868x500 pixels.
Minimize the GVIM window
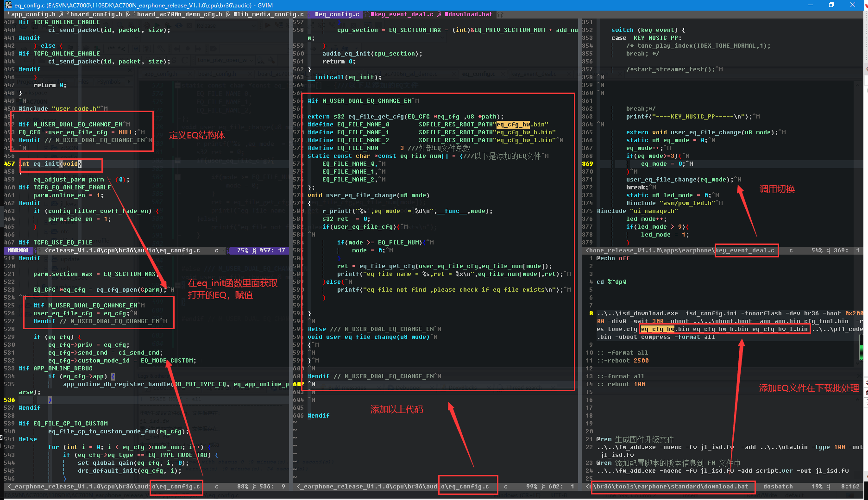coord(811,5)
